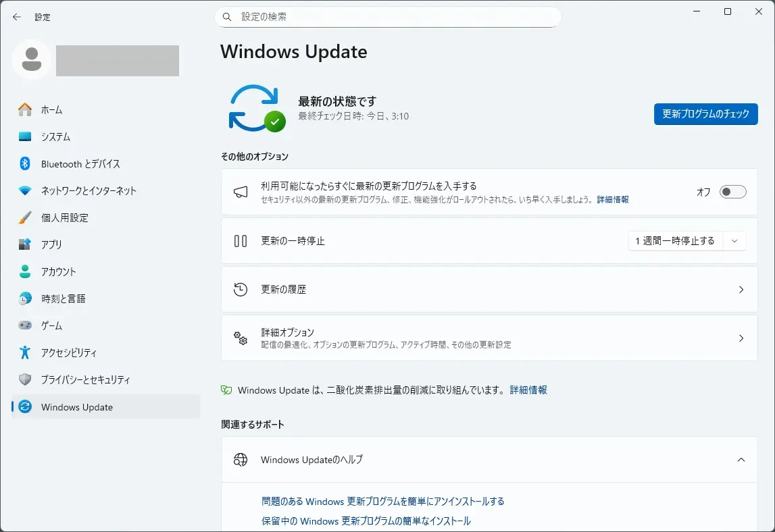Open the システム settings page
This screenshot has height=532, width=775.
pyautogui.click(x=106, y=137)
